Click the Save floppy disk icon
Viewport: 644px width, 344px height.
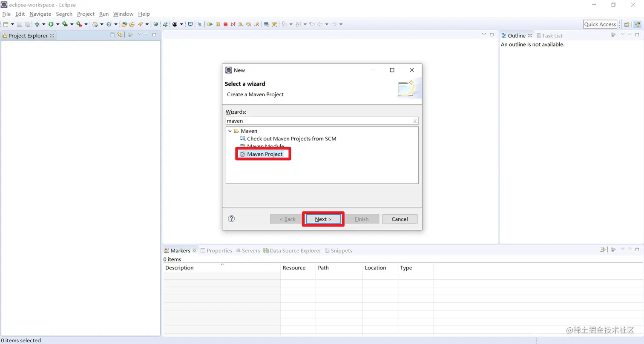(x=20, y=24)
